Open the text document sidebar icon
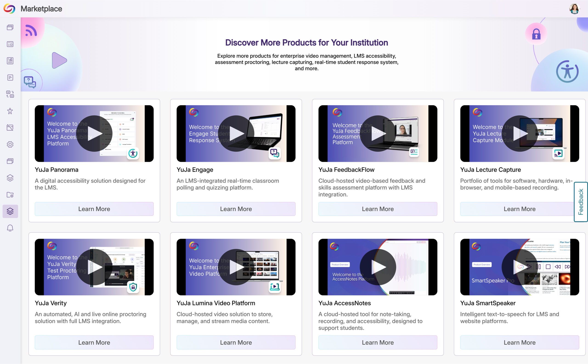 [10, 78]
